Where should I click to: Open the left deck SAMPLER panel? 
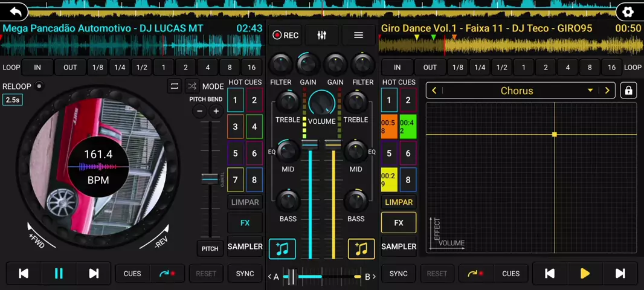click(x=245, y=246)
